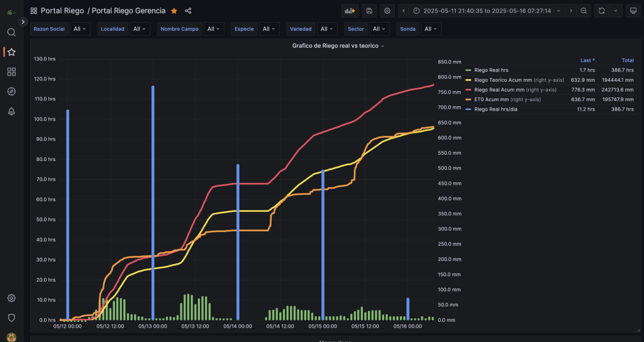
Task: Open Alerting bell icon in sidebar
Action: pyautogui.click(x=11, y=112)
